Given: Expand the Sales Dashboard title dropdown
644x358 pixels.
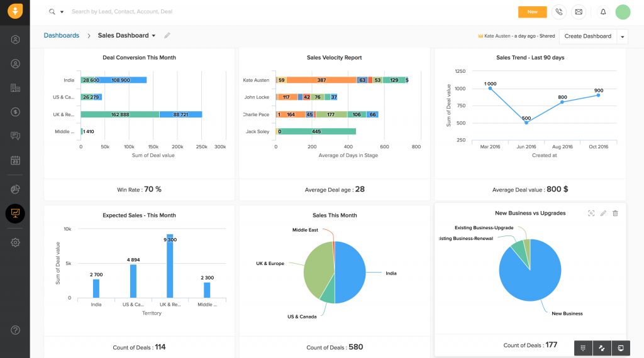Looking at the screenshot, I should tap(153, 36).
